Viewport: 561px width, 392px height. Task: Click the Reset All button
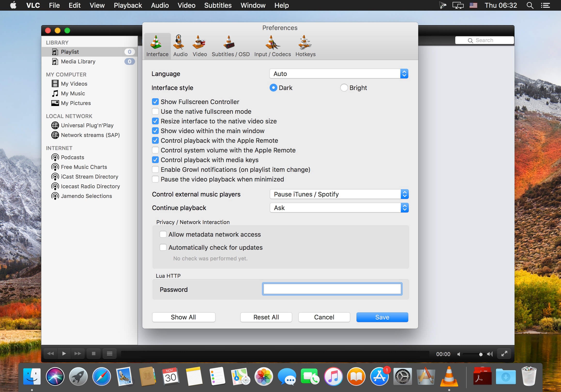[266, 317]
